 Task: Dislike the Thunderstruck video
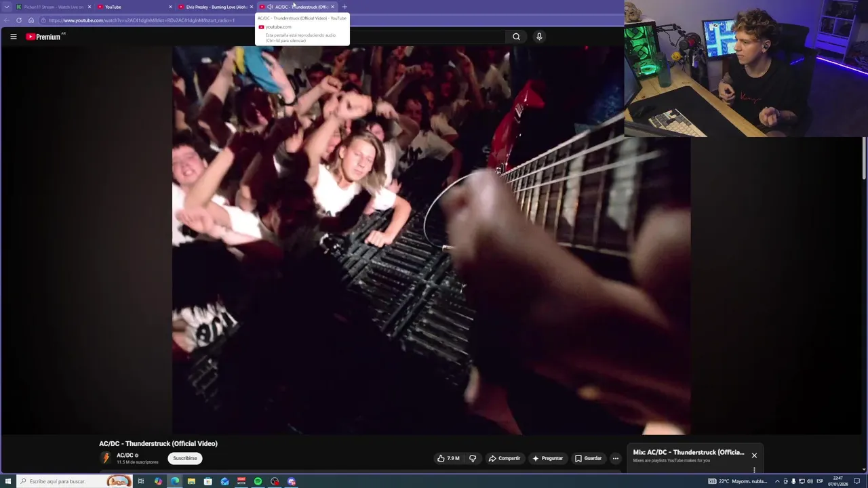(473, 458)
